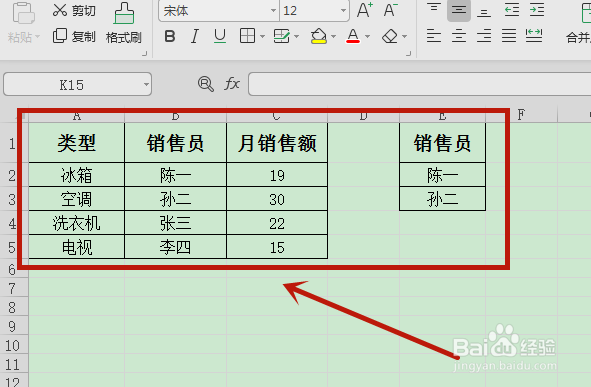Click cell B1 with 销售员

175,143
